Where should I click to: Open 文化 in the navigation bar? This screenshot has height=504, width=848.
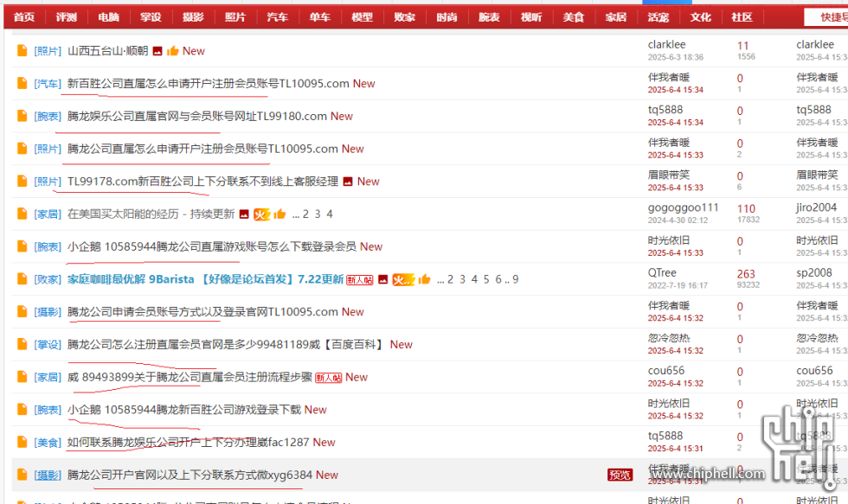click(x=700, y=17)
